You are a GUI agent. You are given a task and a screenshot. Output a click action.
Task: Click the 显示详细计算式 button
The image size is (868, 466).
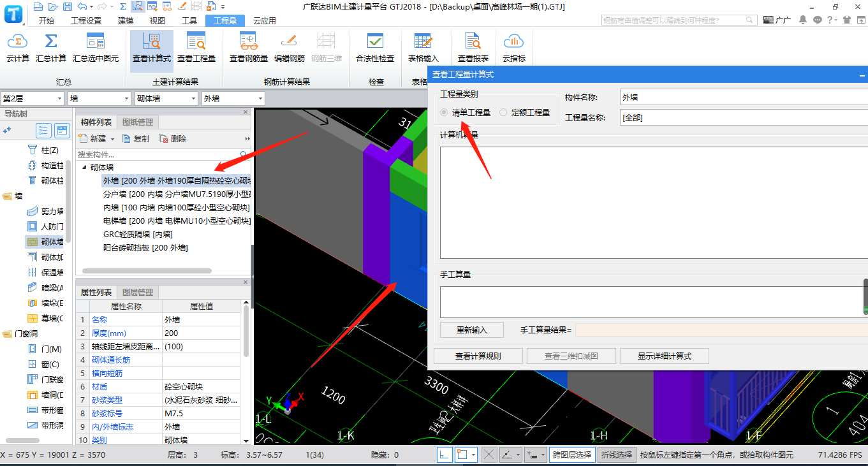point(665,356)
